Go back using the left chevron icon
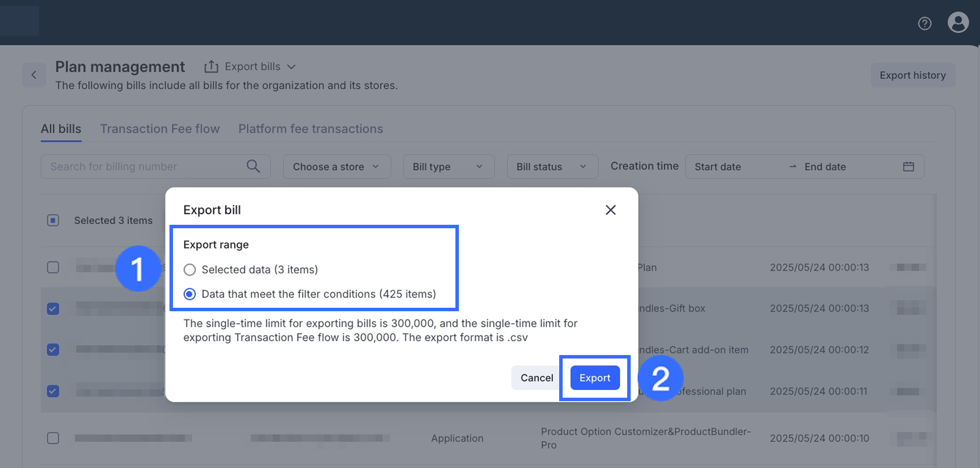The width and height of the screenshot is (980, 468). (34, 75)
